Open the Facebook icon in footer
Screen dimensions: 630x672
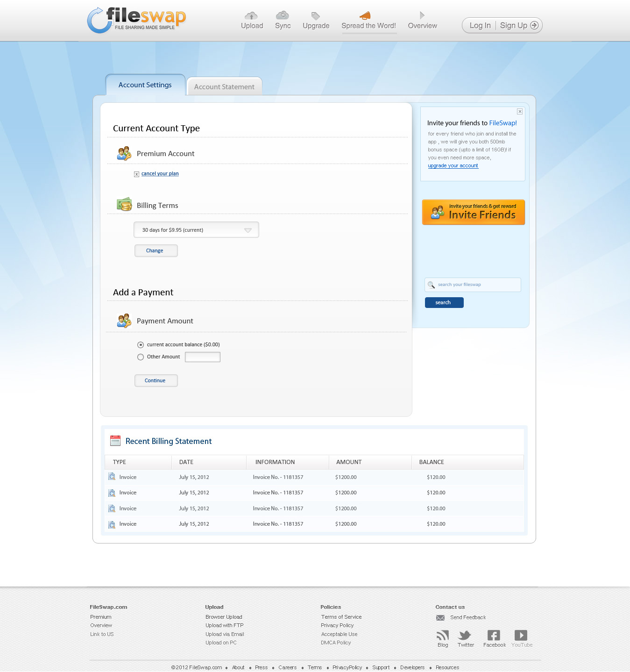coord(494,635)
